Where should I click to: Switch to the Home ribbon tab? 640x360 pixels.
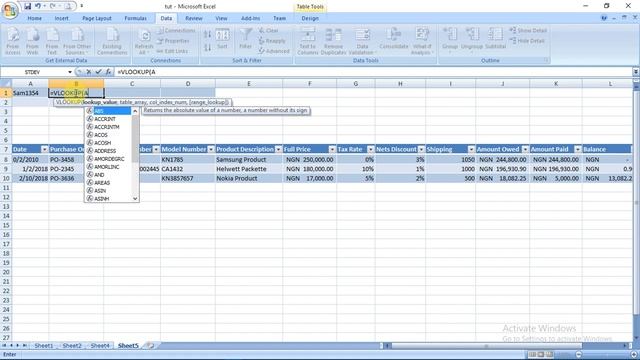point(34,18)
